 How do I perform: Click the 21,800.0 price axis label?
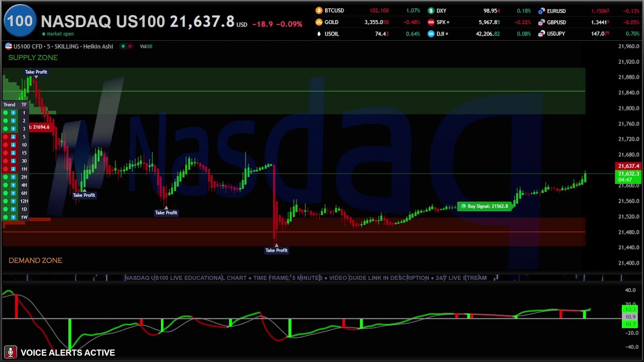[x=628, y=108]
